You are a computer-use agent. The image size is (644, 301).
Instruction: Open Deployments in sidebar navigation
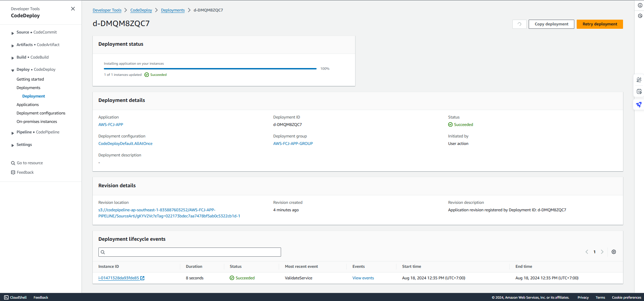pyautogui.click(x=28, y=88)
